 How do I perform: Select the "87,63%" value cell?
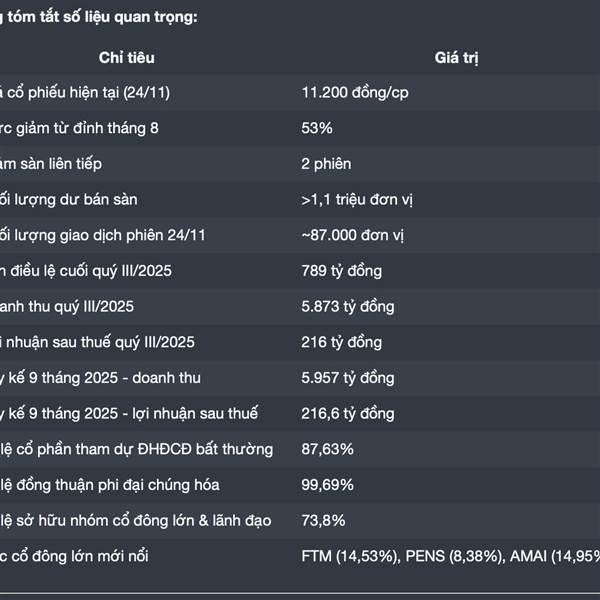pyautogui.click(x=327, y=449)
